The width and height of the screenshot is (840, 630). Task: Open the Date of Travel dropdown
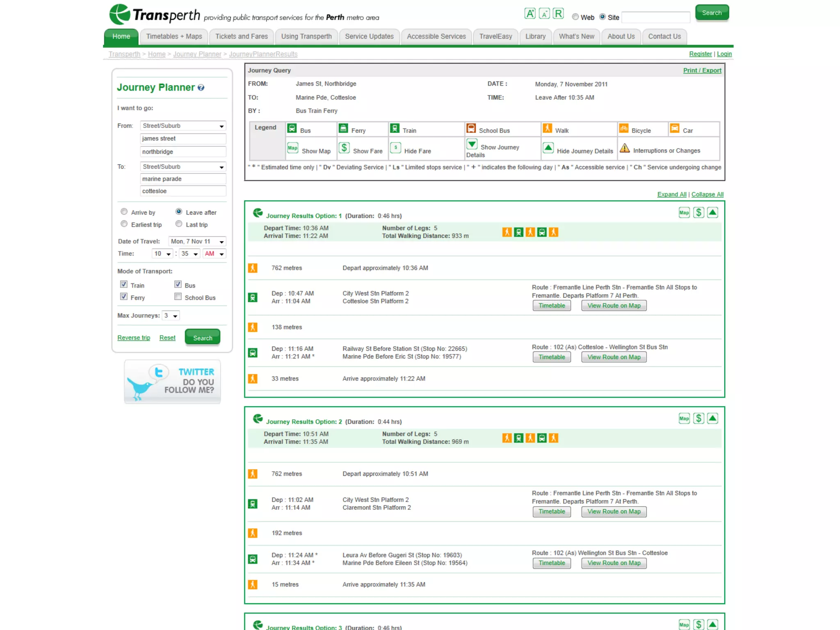[197, 242]
